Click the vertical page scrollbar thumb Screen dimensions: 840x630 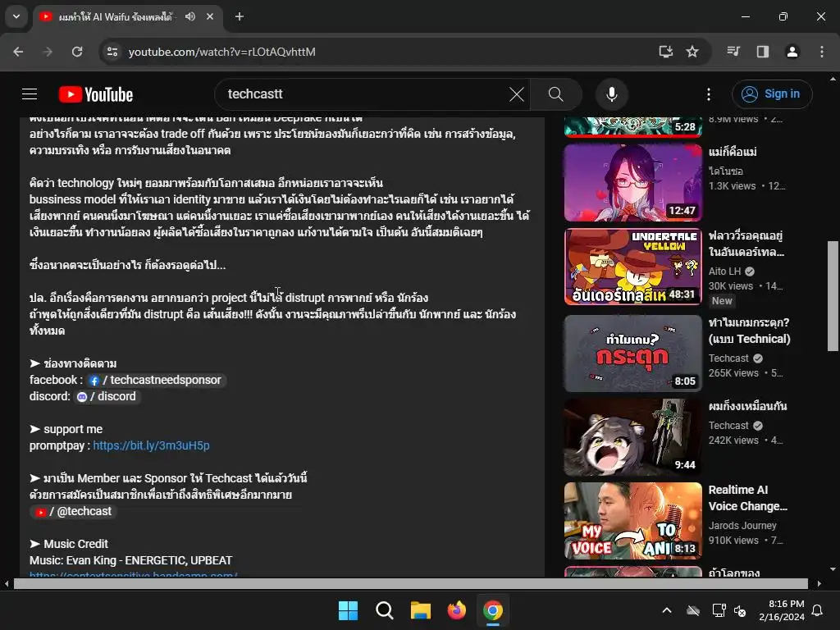[x=833, y=295]
